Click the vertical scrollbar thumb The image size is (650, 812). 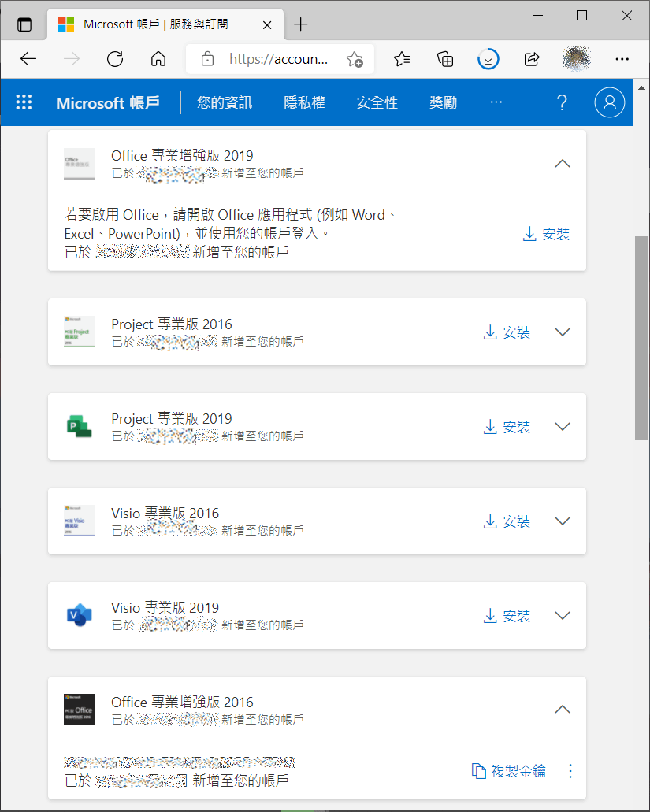click(641, 338)
